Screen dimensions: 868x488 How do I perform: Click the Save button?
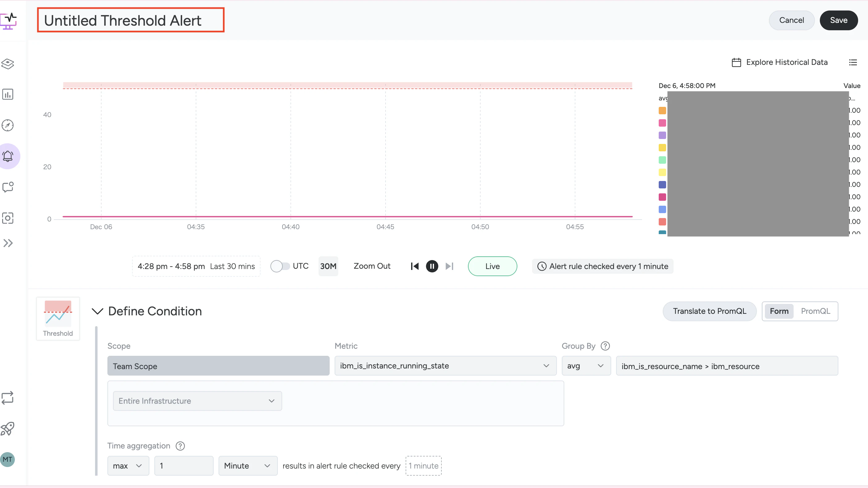click(838, 20)
